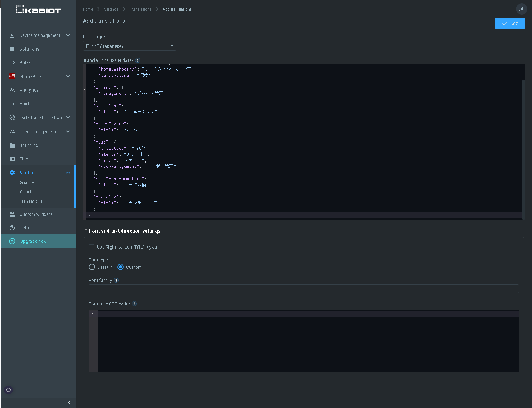Screen dimensions: 532x408
Task: Collapse the sidebar with the arrow
Action: click(69, 402)
